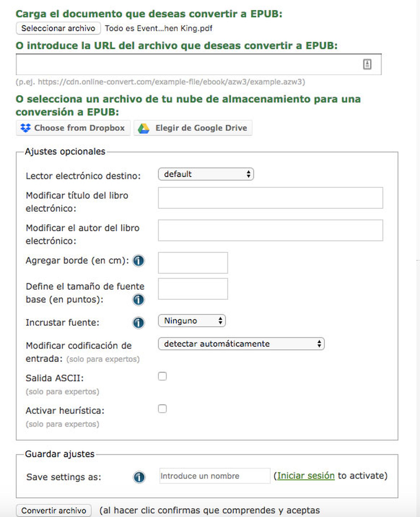Viewport: 420px width, 517px height.
Task: Enable the Salida ASCII checkbox
Action: (162, 376)
